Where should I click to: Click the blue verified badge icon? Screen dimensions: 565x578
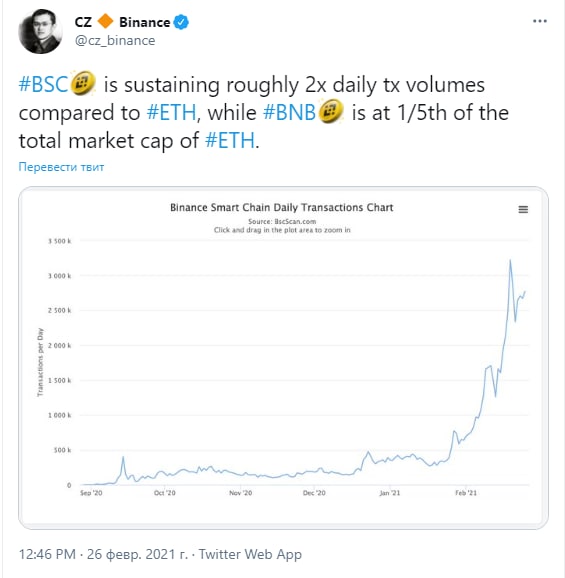181,22
